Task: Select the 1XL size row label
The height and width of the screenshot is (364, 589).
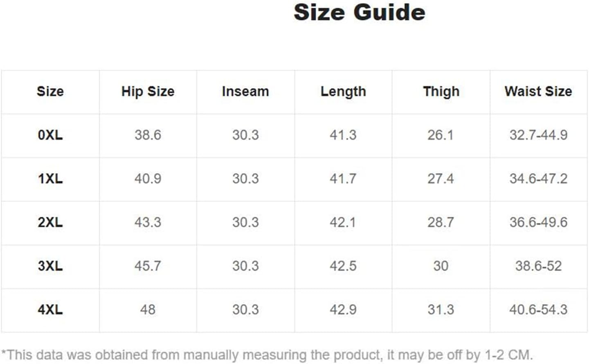Action: (50, 179)
